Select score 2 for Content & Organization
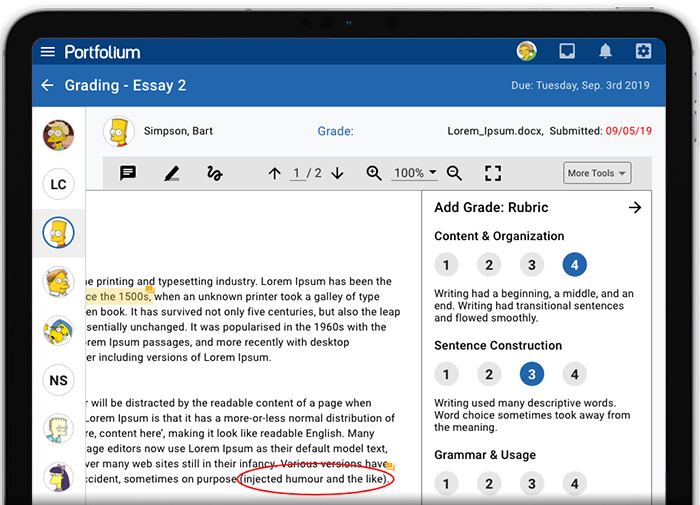700x505 pixels. (x=488, y=265)
